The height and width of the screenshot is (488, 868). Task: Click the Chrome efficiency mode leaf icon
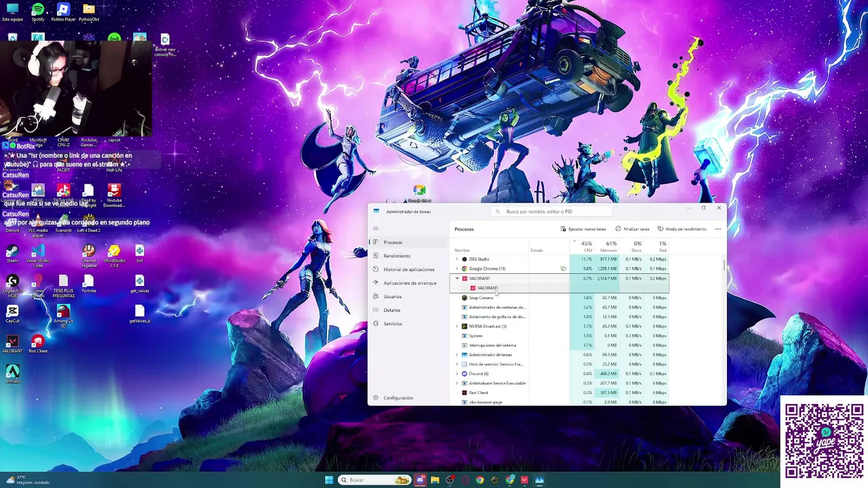(x=563, y=269)
